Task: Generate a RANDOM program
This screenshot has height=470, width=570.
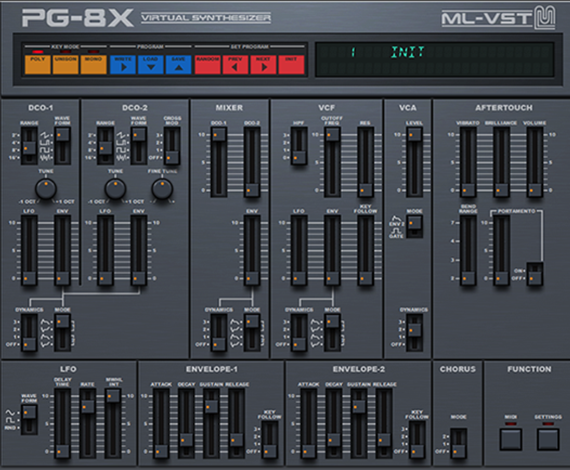Action: point(208,65)
